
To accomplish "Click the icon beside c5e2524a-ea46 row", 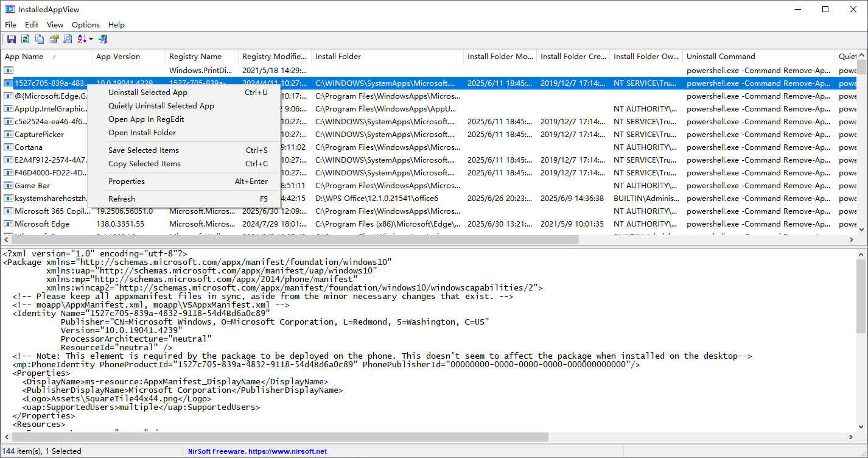I will pyautogui.click(x=9, y=121).
